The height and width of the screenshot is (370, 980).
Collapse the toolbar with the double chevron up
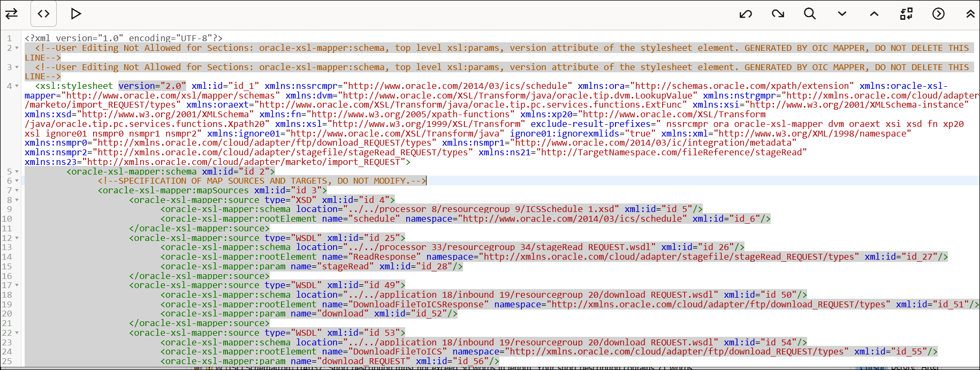click(970, 13)
